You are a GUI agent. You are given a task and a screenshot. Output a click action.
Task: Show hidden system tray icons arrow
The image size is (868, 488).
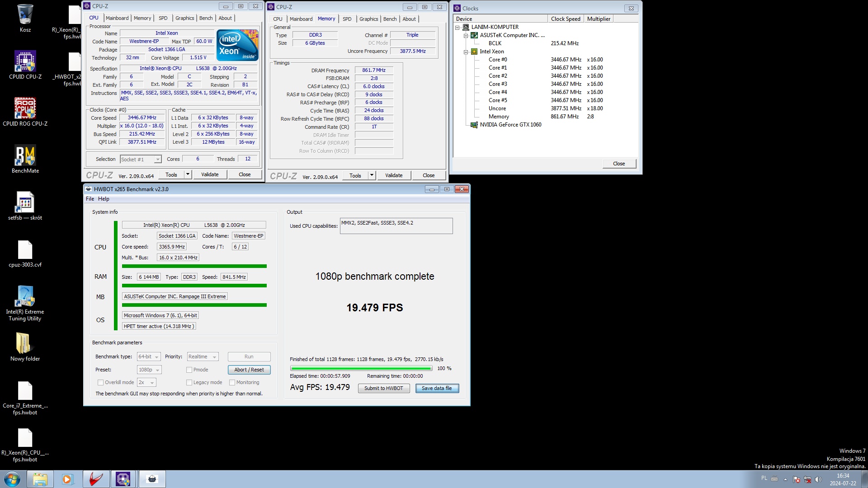pyautogui.click(x=785, y=479)
